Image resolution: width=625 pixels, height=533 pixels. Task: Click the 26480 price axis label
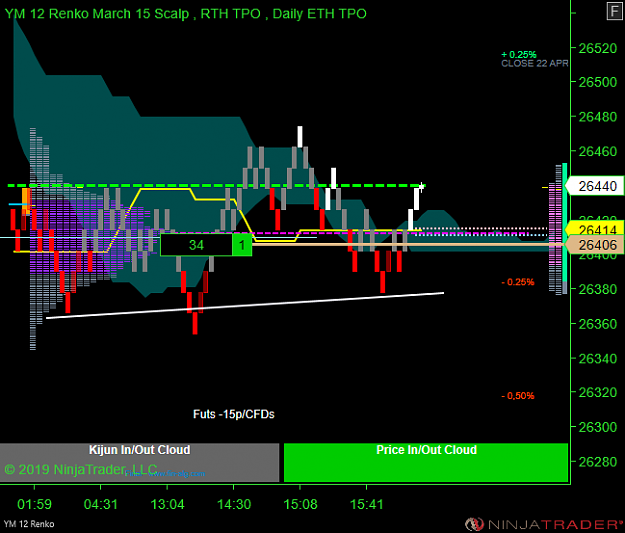pyautogui.click(x=597, y=117)
